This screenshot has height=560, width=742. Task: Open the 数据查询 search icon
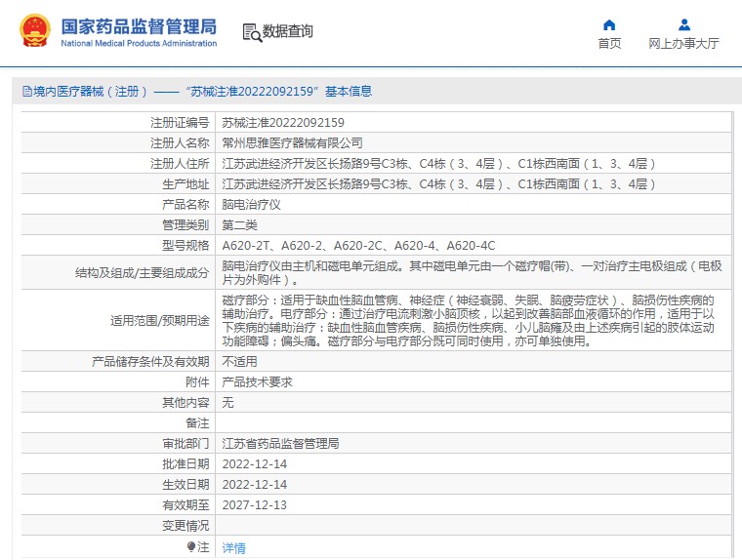(252, 32)
